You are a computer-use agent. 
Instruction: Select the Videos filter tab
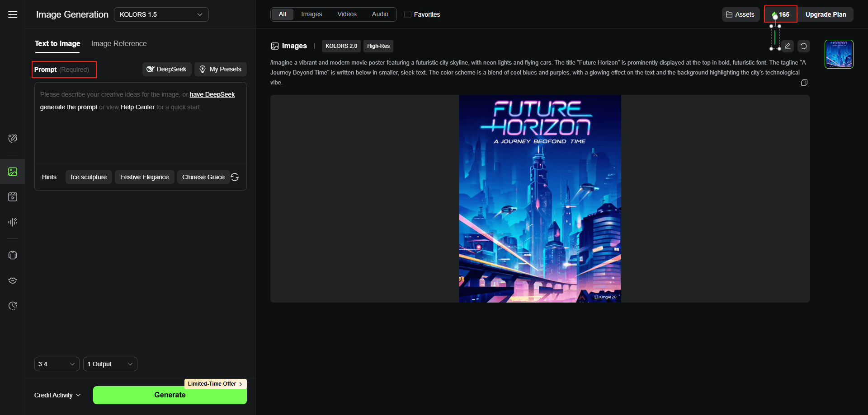pos(347,14)
